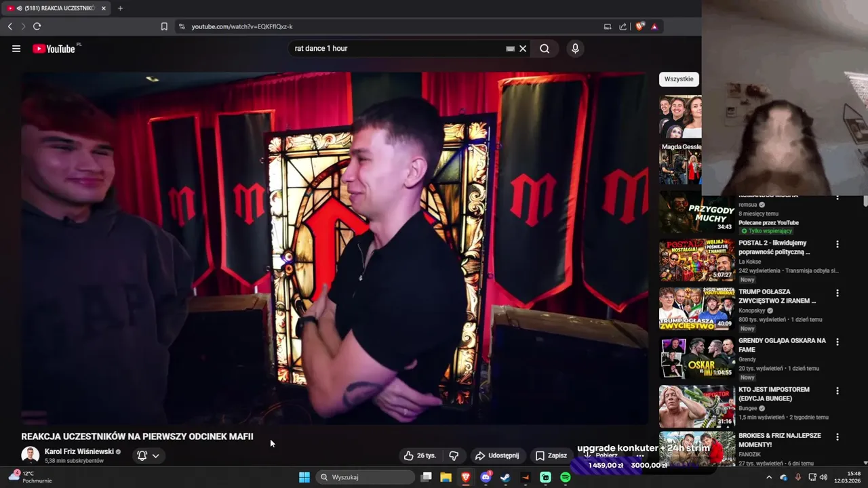Clear the search box text

click(523, 49)
